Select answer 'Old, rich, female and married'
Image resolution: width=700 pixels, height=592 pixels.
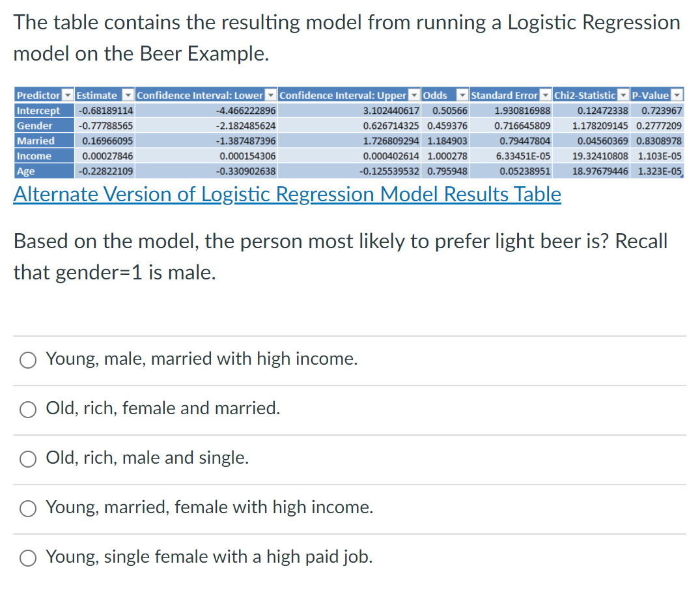tap(27, 409)
